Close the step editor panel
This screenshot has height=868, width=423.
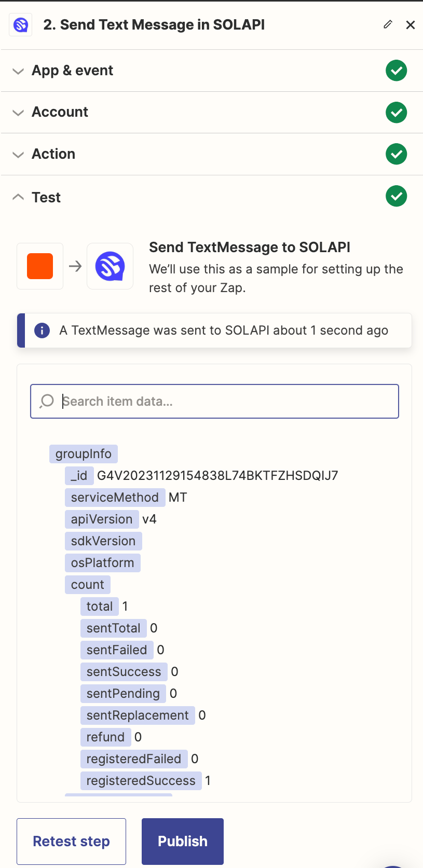[411, 25]
